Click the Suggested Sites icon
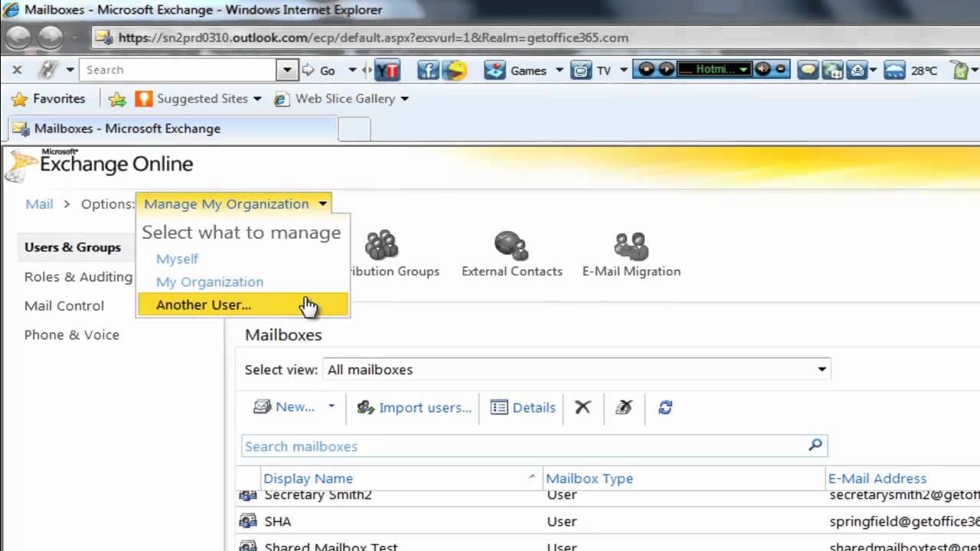980x551 pixels. tap(143, 99)
